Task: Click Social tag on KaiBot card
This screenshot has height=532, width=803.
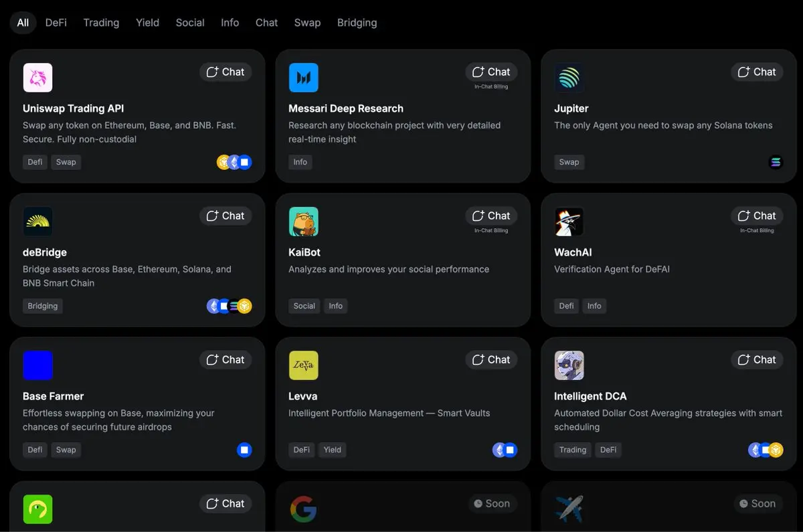Action: (304, 306)
